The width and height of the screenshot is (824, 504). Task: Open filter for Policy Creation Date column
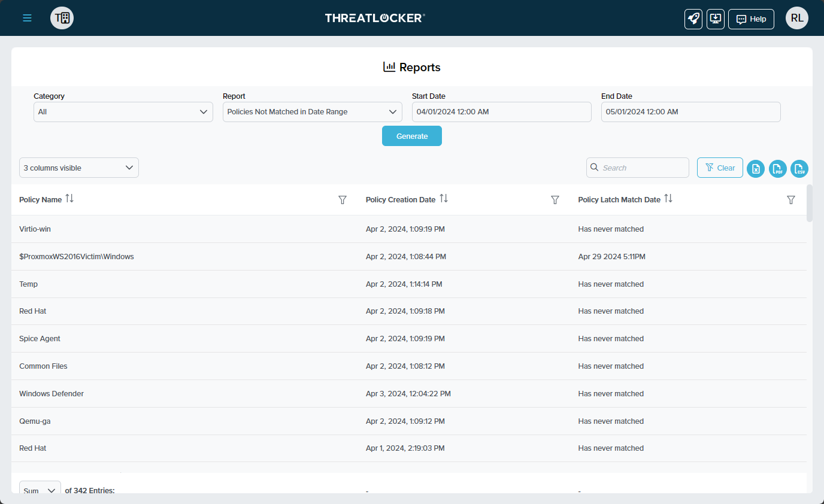[x=555, y=200]
